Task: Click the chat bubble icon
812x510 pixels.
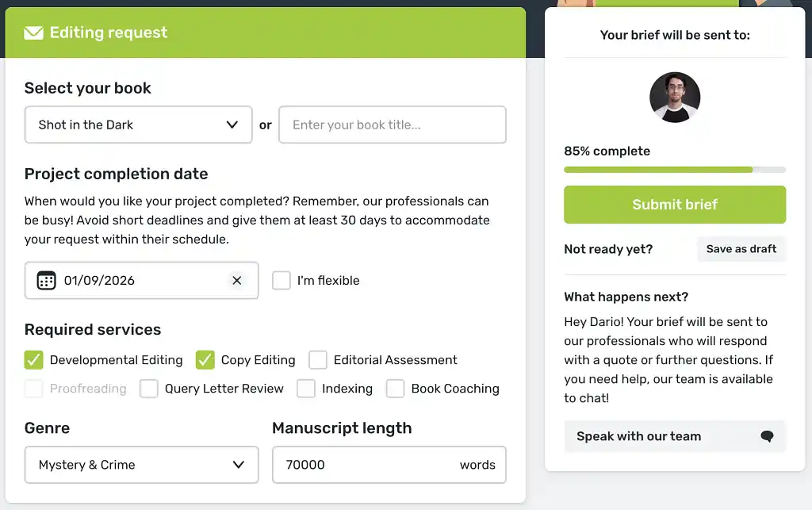Action: [767, 436]
